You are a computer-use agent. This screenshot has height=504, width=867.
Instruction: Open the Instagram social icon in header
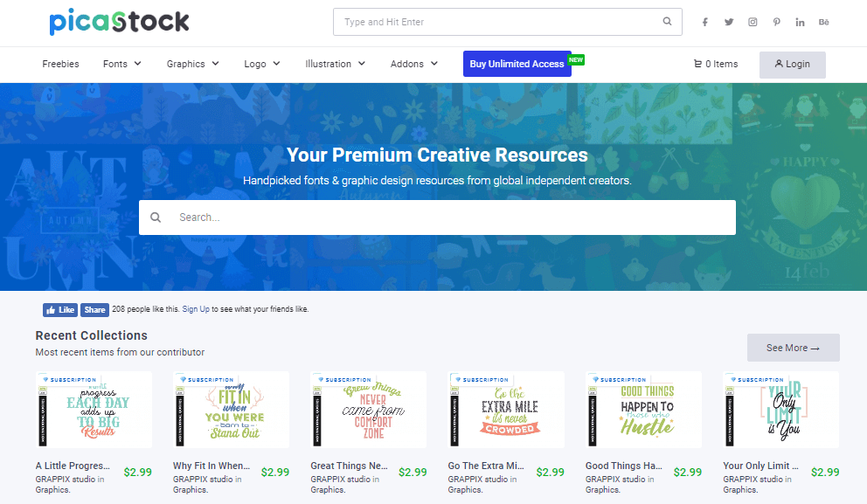tap(753, 22)
